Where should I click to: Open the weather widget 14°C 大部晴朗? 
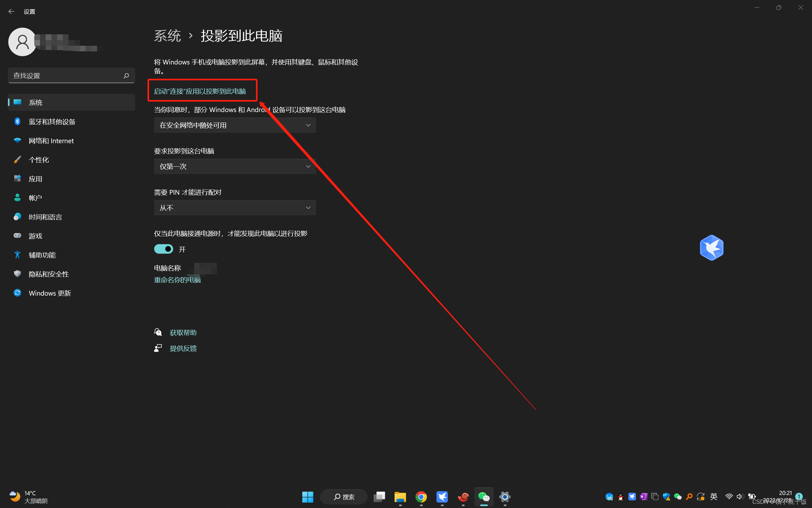(29, 497)
